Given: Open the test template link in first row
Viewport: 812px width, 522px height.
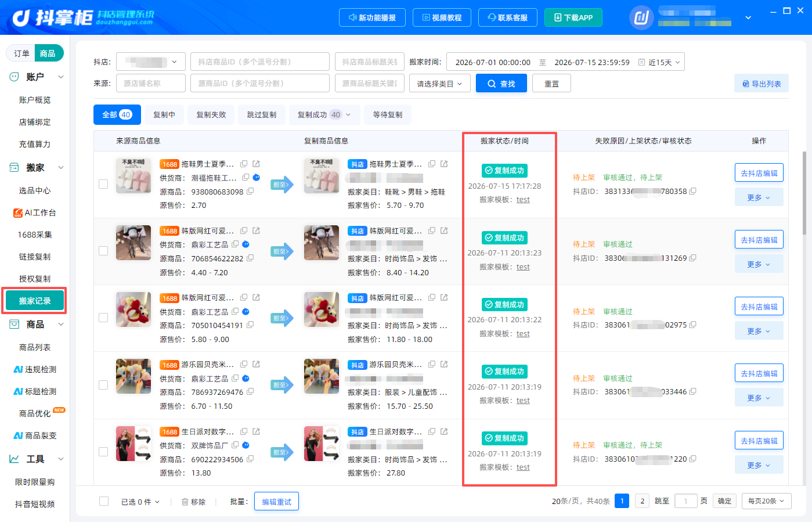Looking at the screenshot, I should [523, 200].
